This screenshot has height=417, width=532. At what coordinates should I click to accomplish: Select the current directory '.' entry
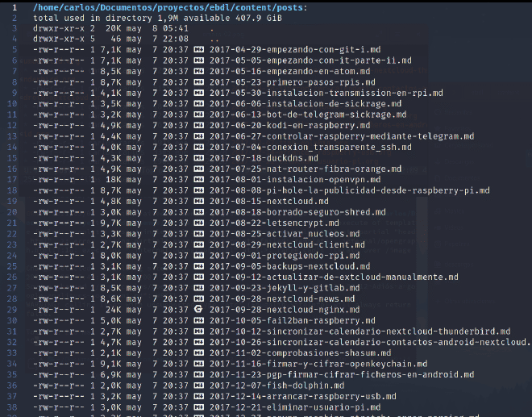point(212,29)
